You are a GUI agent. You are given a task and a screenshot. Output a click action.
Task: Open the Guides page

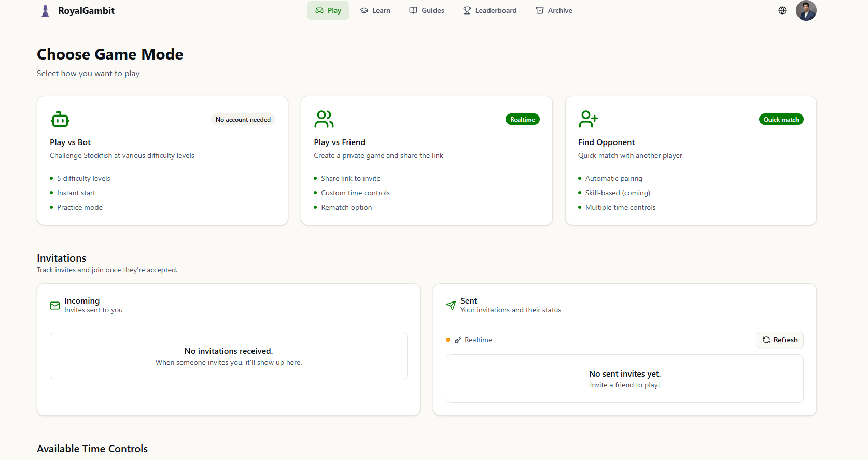point(427,10)
